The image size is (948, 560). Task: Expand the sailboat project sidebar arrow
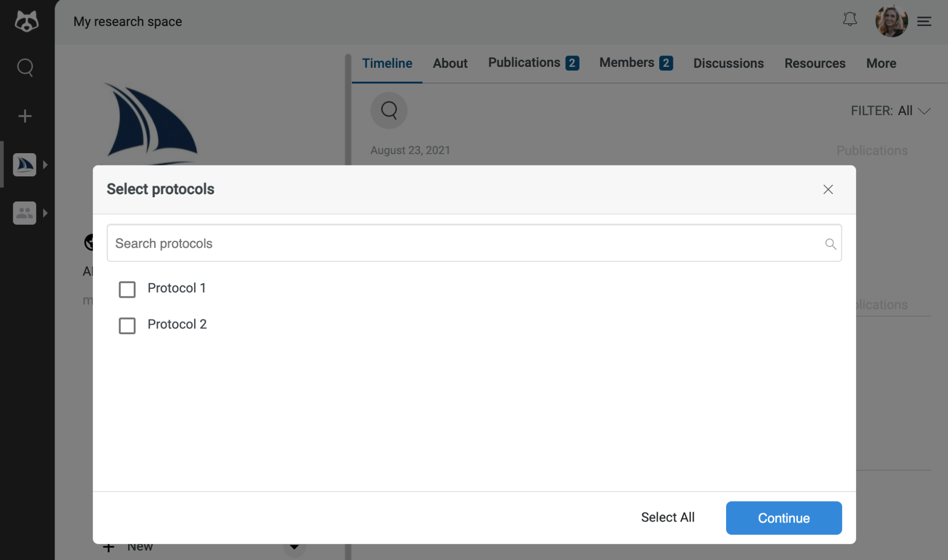coord(46,164)
